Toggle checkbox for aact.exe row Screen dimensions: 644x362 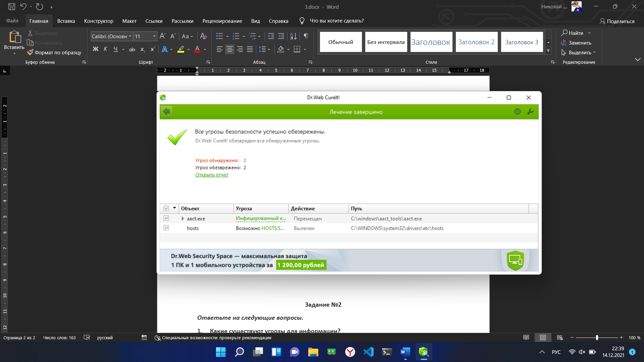point(166,218)
